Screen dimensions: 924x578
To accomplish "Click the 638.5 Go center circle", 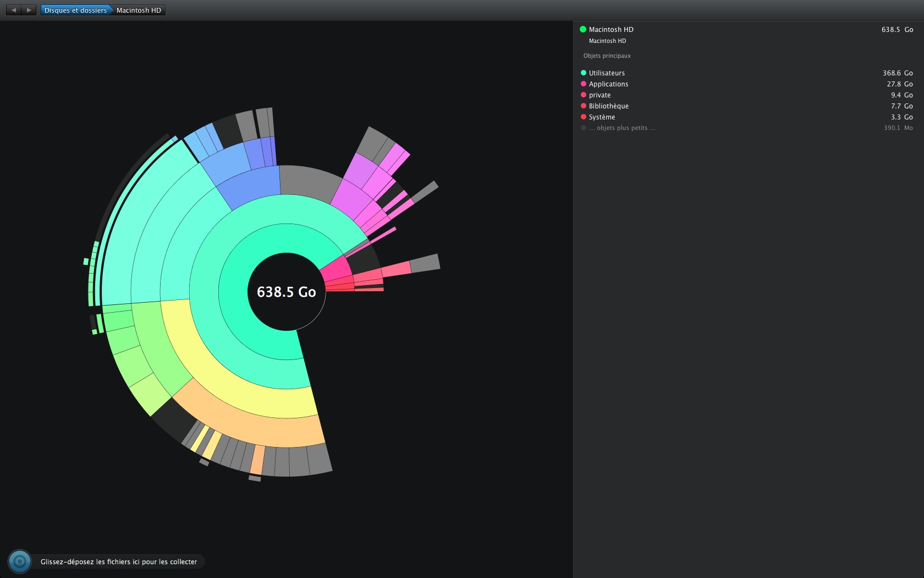I will click(286, 292).
